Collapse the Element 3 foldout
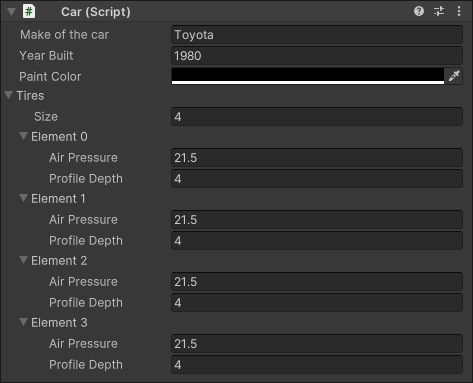Image resolution: width=473 pixels, height=383 pixels. (23, 322)
